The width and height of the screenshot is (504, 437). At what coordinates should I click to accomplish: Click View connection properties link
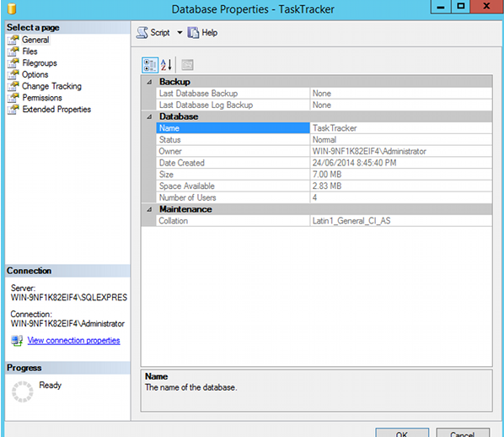pyautogui.click(x=73, y=341)
